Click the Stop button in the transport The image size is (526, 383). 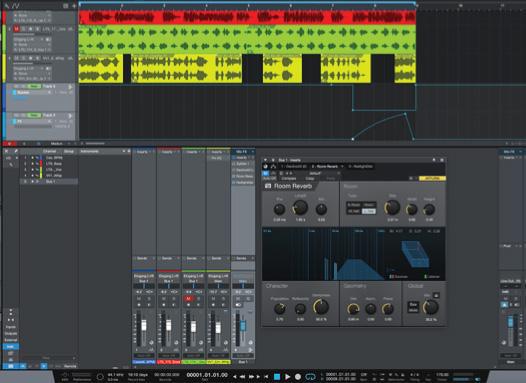[x=277, y=377]
